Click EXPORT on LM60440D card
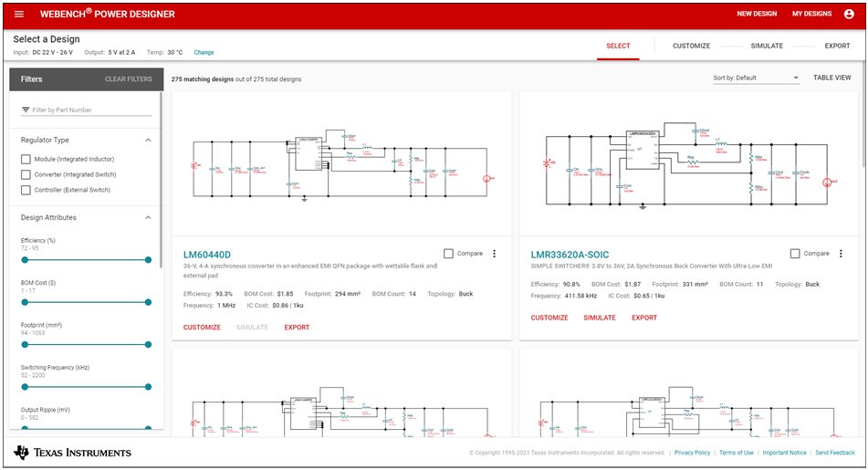Image resolution: width=868 pixels, height=470 pixels. coord(297,328)
